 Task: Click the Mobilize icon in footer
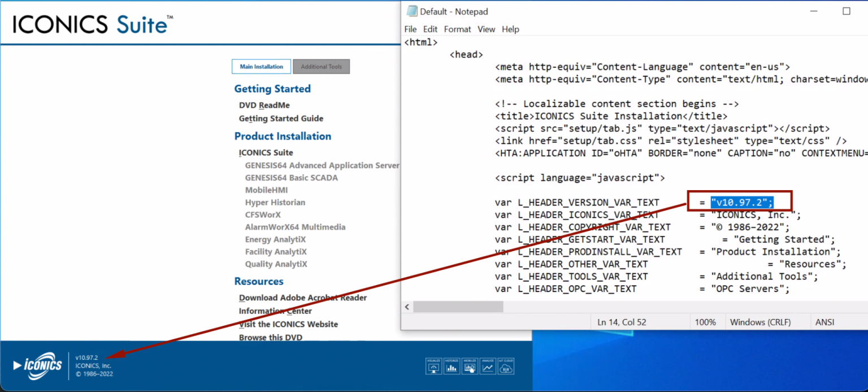tap(470, 366)
